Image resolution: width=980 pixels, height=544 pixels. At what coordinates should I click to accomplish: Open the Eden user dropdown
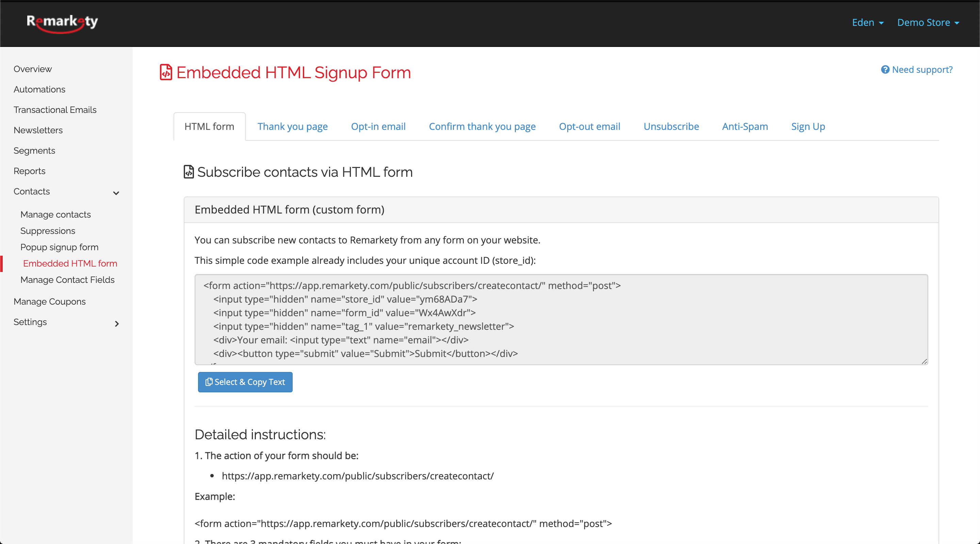(x=867, y=22)
